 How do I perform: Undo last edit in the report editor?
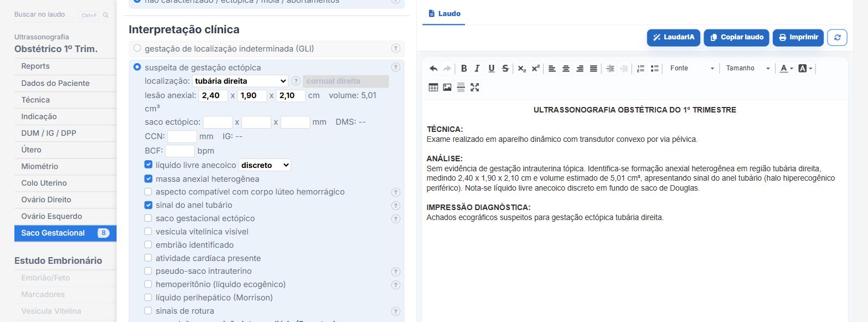[x=433, y=68]
